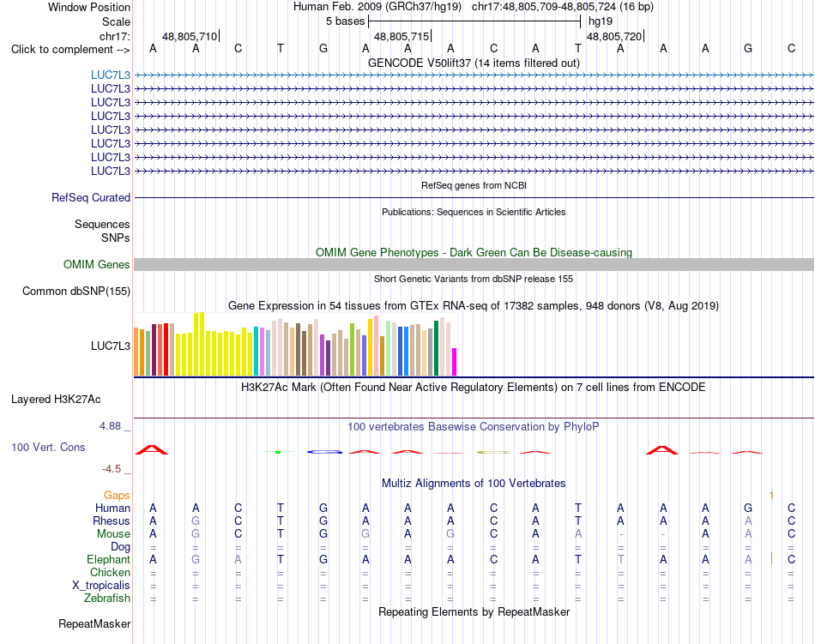The height and width of the screenshot is (644, 815).
Task: Click the green conservation marker in PhyloP track
Action: 278,452
